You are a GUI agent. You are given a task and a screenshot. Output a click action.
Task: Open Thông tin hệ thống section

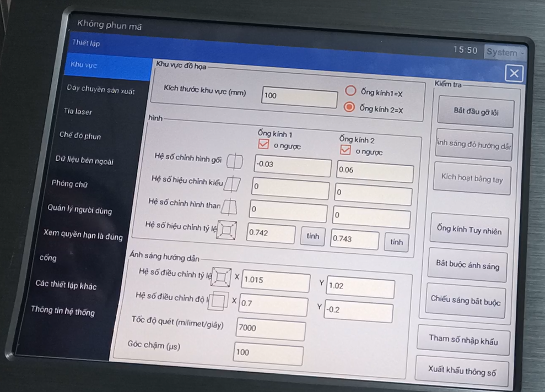point(63,311)
